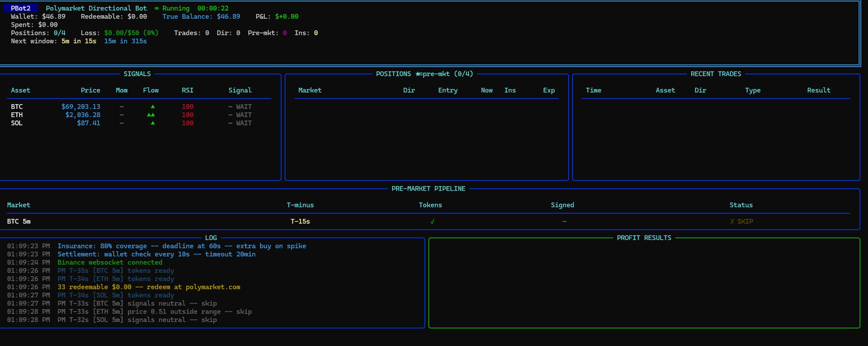Click the infinity symbol beside Running
This screenshot has height=346, width=868.
click(157, 8)
